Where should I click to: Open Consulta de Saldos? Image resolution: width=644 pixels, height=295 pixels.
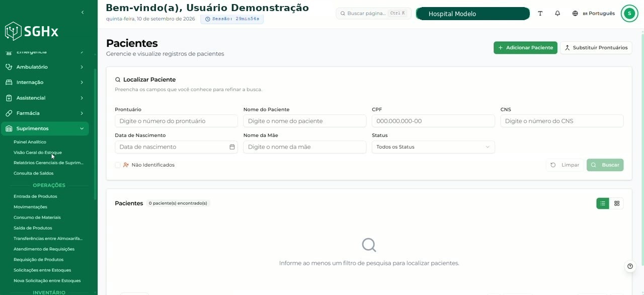coord(33,173)
